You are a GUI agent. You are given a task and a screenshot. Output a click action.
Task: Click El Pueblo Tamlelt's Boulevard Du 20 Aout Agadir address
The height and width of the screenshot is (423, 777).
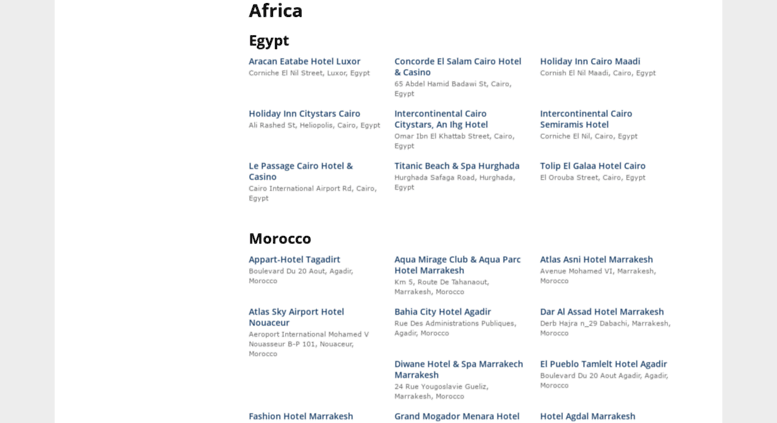pos(604,380)
